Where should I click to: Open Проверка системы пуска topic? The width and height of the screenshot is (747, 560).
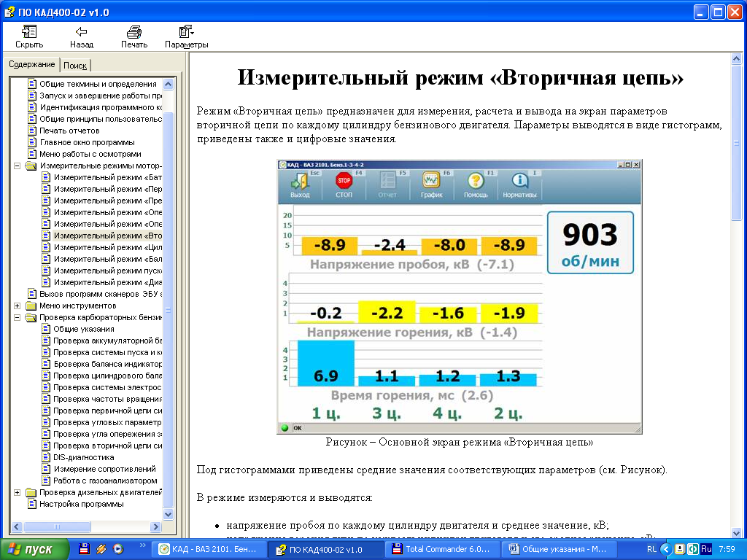[108, 352]
